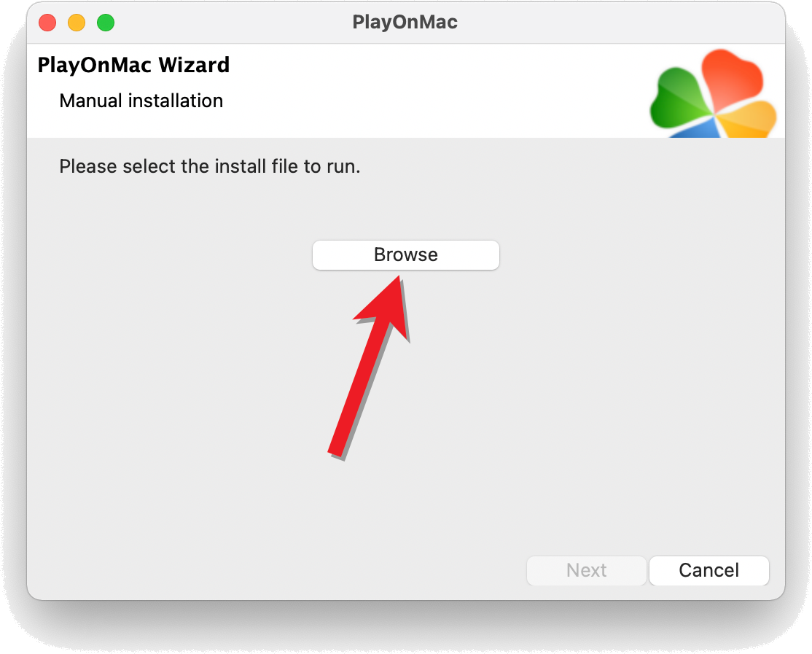The height and width of the screenshot is (654, 812).
Task: Select the Manual installation subtitle
Action: click(x=141, y=101)
